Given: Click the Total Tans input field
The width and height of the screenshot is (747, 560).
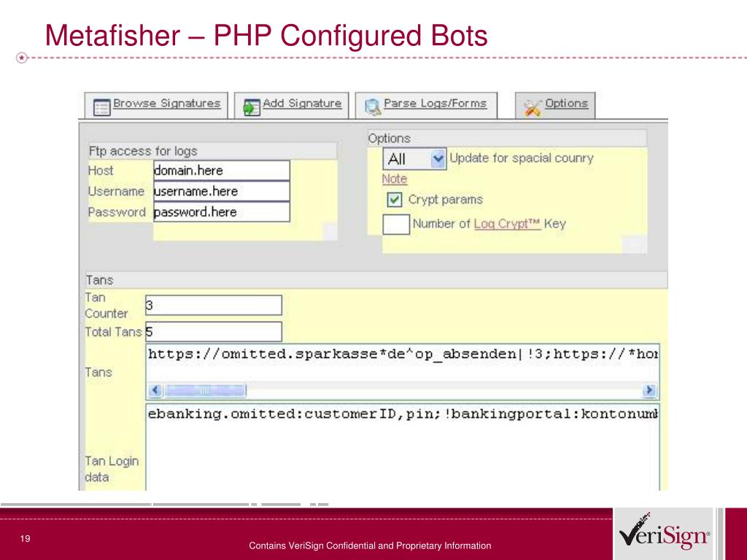Looking at the screenshot, I should [214, 332].
